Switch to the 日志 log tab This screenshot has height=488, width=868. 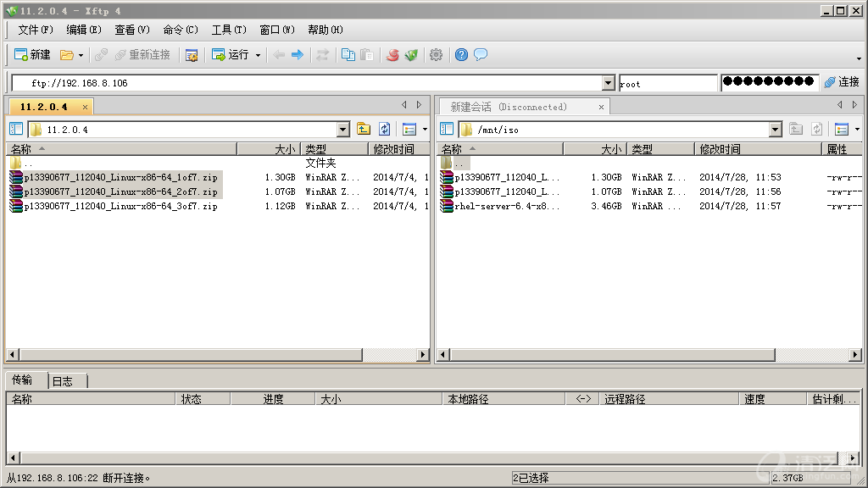point(64,381)
